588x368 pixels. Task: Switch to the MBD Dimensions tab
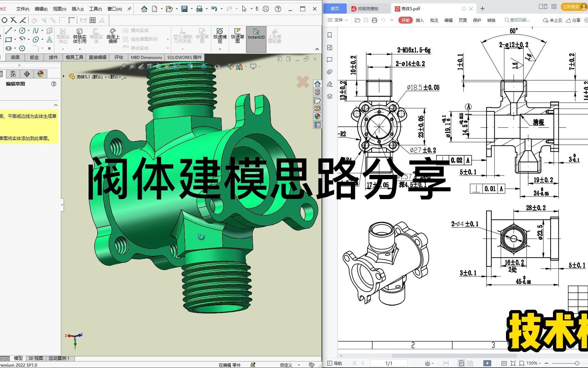[146, 57]
